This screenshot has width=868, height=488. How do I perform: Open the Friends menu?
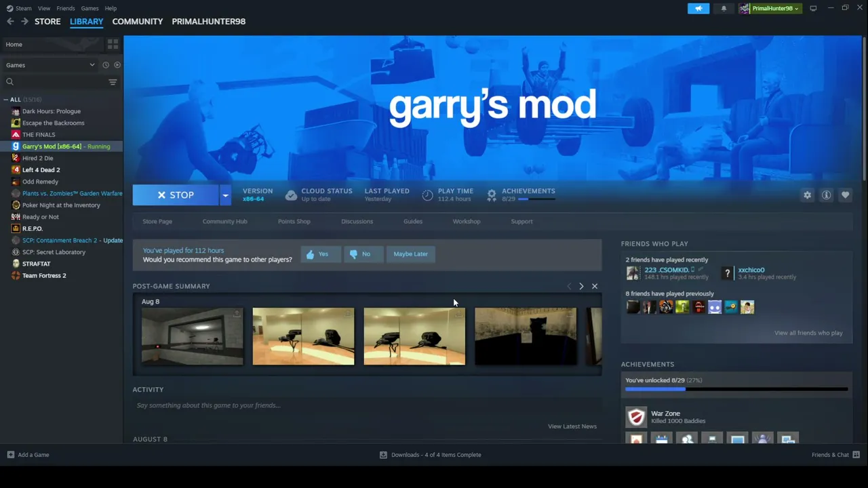(x=66, y=8)
